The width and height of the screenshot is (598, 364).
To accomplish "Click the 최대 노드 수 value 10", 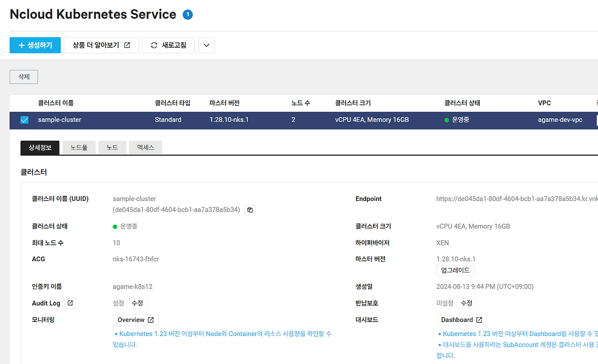I will [117, 243].
